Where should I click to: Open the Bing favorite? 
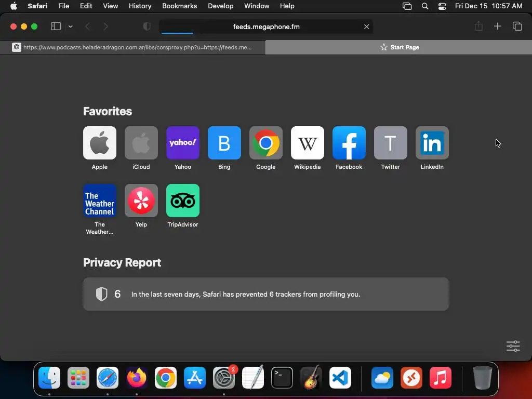tap(224, 148)
